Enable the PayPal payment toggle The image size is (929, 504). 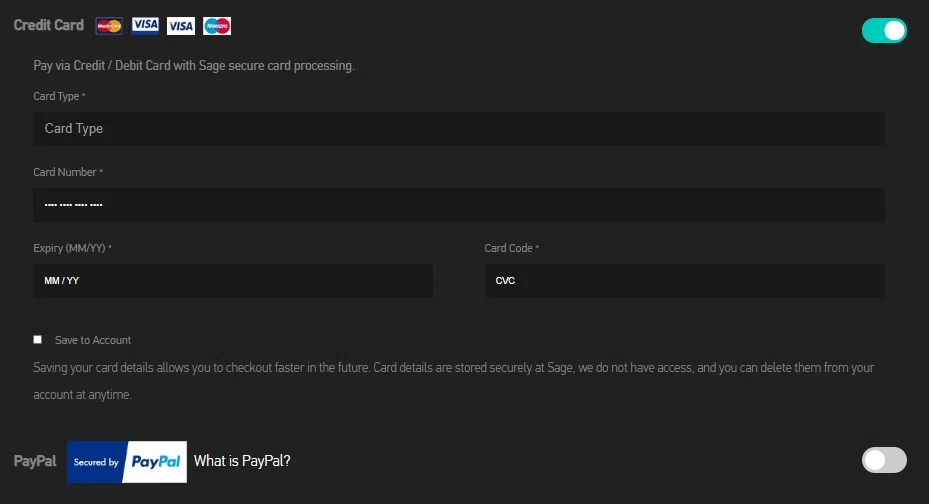point(884,460)
